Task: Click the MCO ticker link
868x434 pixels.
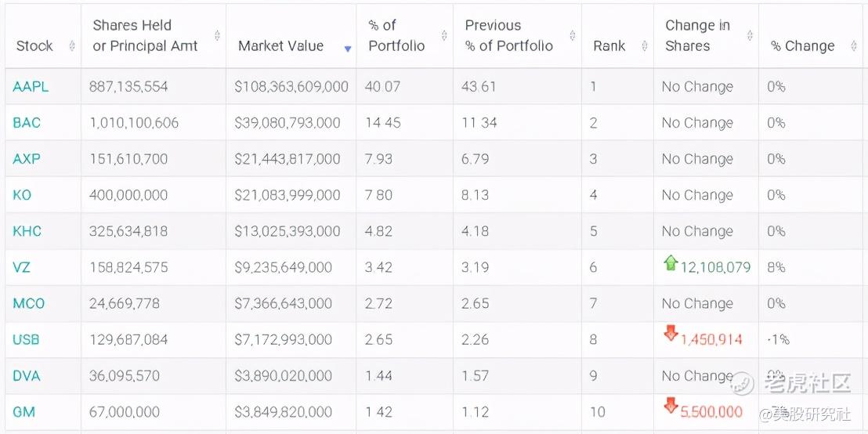Action: click(x=29, y=303)
